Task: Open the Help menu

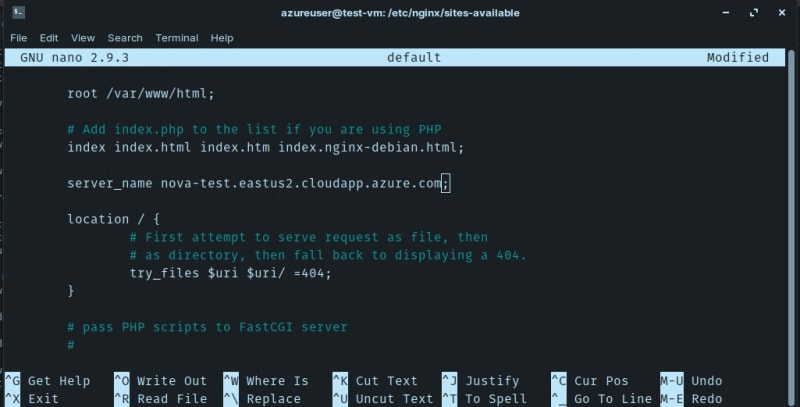Action: click(222, 38)
